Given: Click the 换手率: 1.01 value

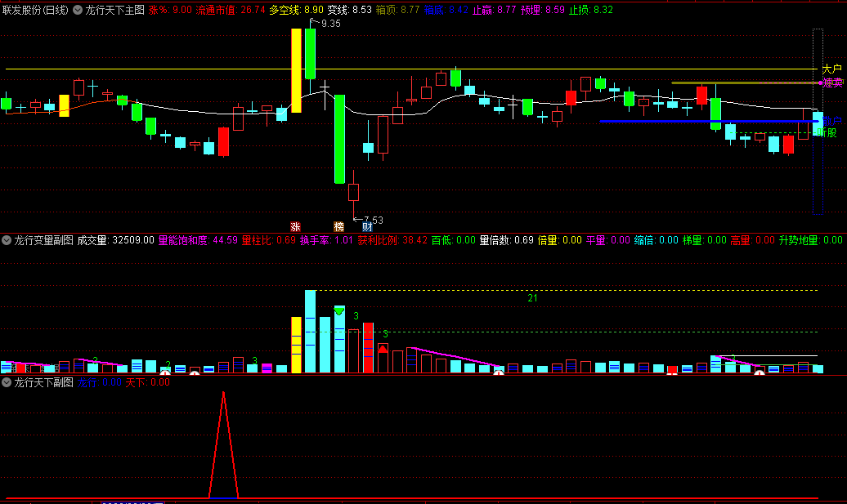Looking at the screenshot, I should pyautogui.click(x=326, y=240).
